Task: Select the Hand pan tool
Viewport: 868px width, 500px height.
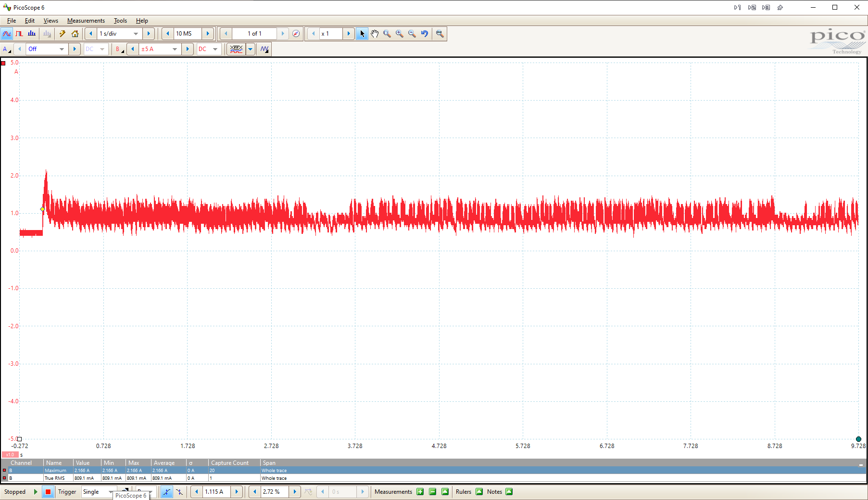Action: (x=375, y=34)
